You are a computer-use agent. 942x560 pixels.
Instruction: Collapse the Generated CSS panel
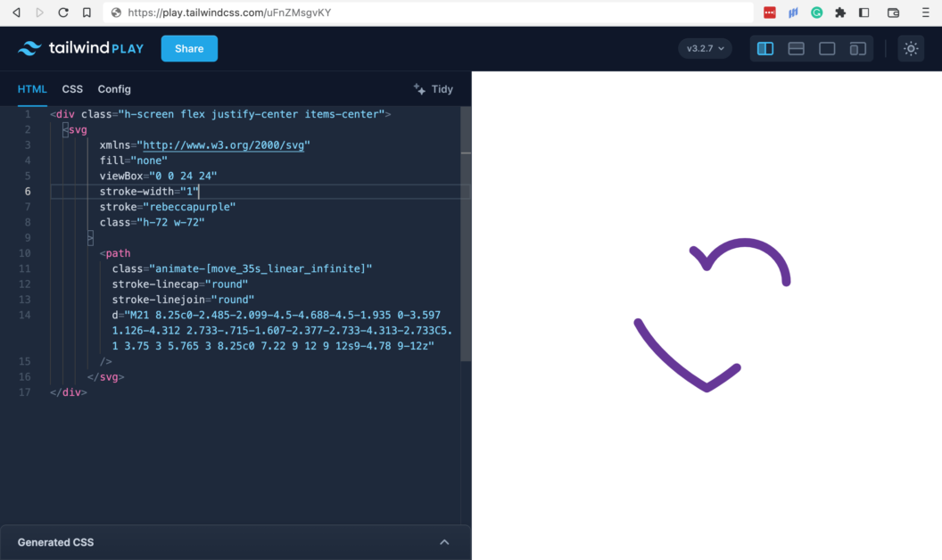[x=444, y=542]
